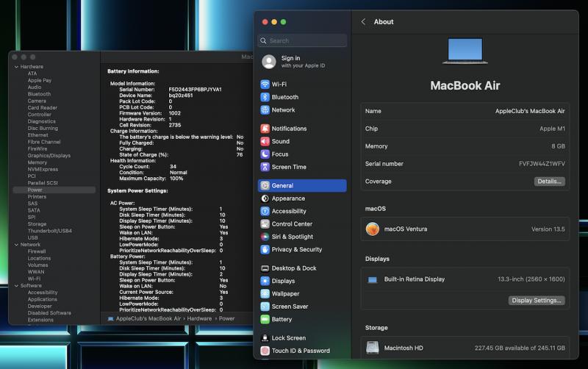
Task: Select Graphics/Displays in System Information
Action: click(x=49, y=156)
